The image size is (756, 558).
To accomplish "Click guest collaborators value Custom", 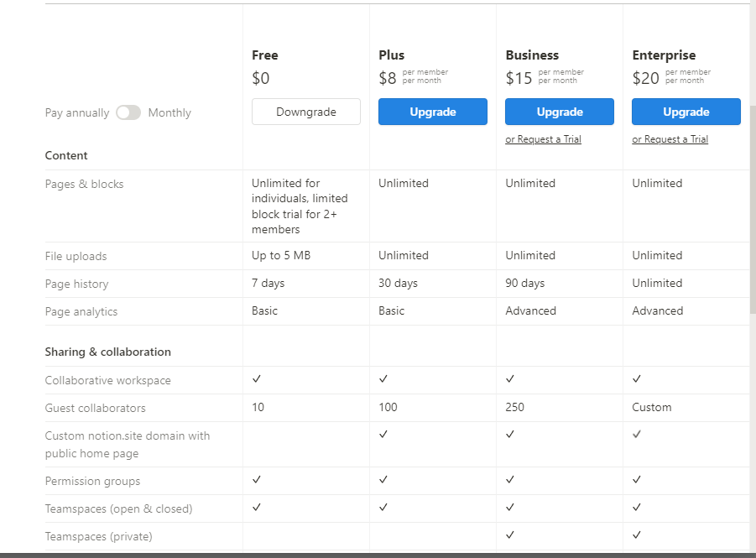I will pos(652,407).
